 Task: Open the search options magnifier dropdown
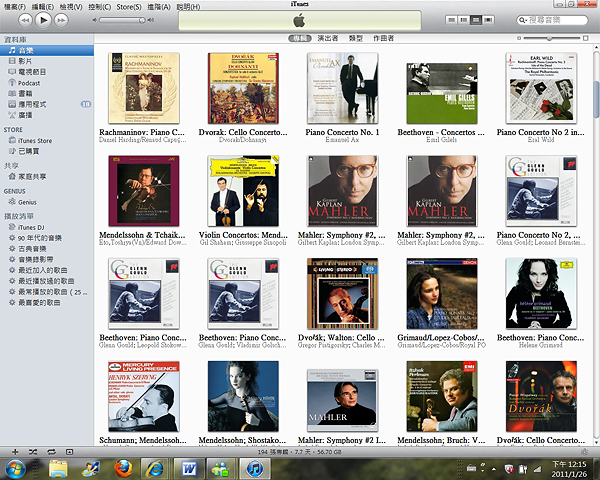(522, 20)
